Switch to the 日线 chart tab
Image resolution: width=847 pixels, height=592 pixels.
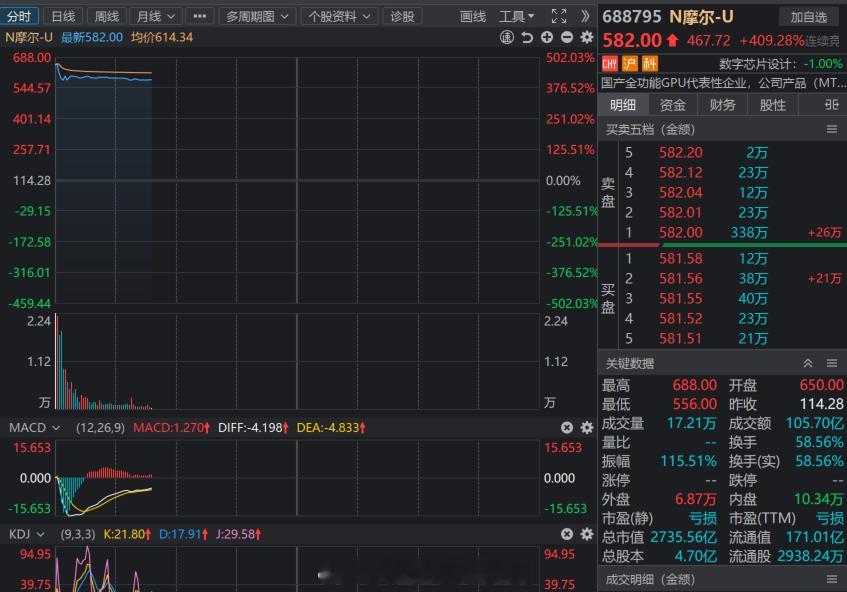(x=62, y=16)
